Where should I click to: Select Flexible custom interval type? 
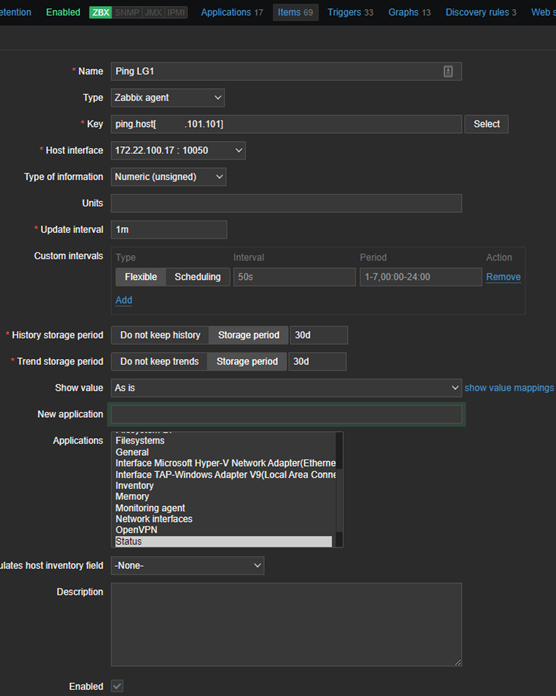pyautogui.click(x=141, y=277)
